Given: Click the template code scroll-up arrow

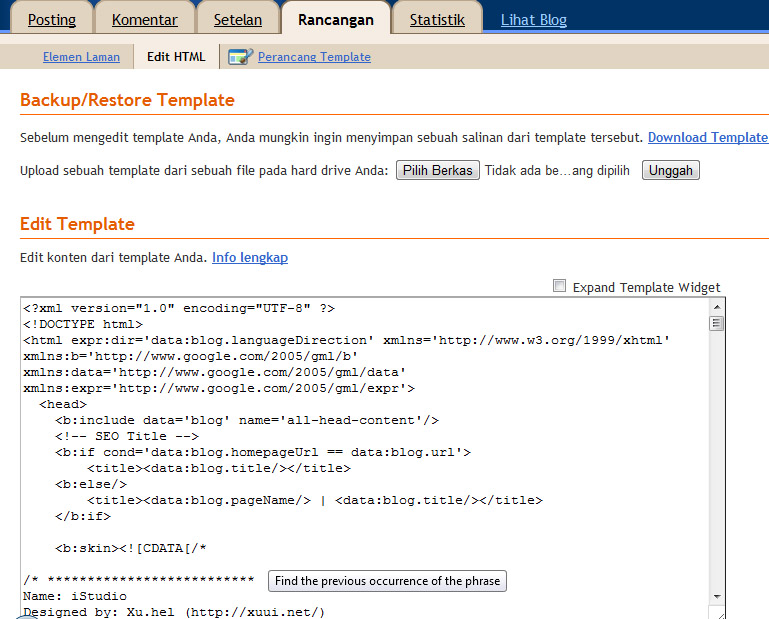Looking at the screenshot, I should [x=717, y=307].
